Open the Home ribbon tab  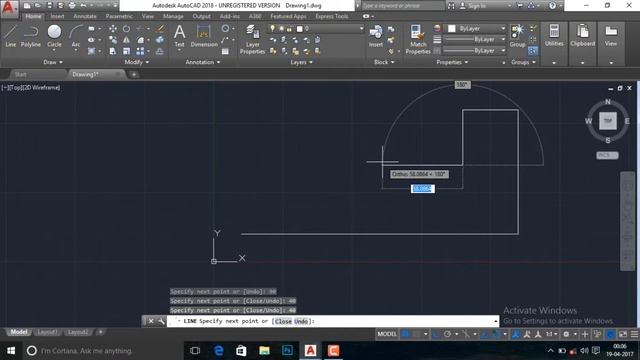33,16
